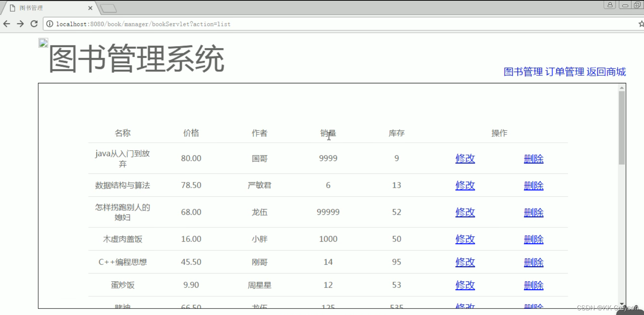Image resolution: width=644 pixels, height=315 pixels.
Task: Click 删除 for 木虚肉盖饭
Action: pos(534,239)
